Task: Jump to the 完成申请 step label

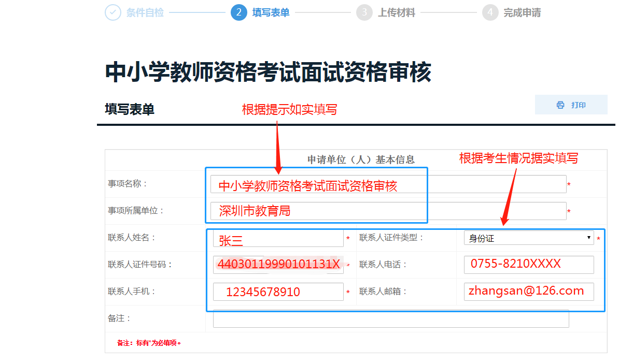Action: 522,12
